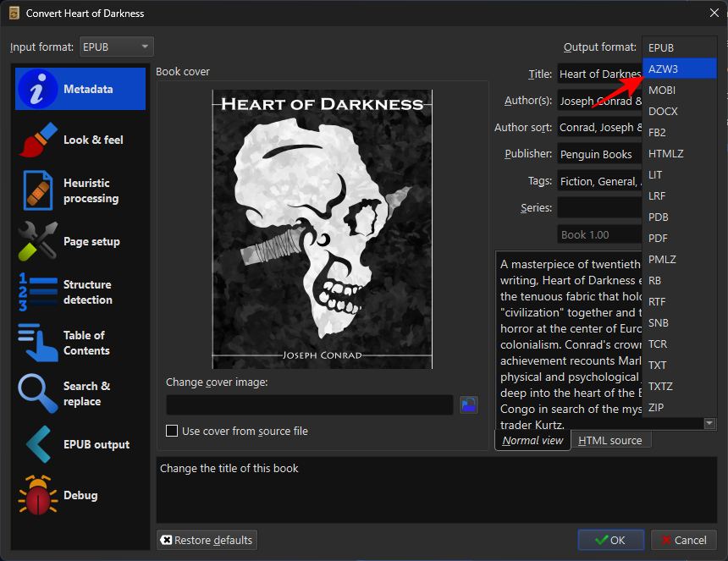The image size is (728, 561).
Task: Edit the Publisher field
Action: click(x=600, y=154)
